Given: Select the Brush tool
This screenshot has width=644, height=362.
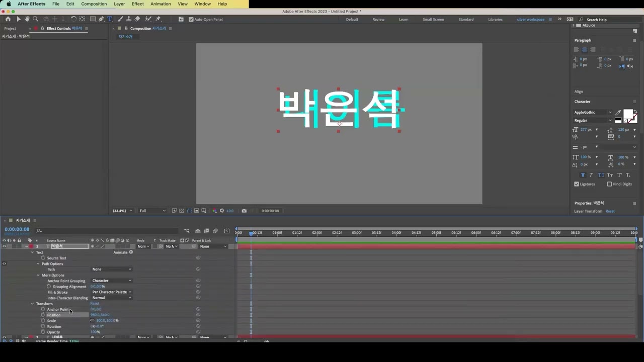Looking at the screenshot, I should (x=120, y=19).
